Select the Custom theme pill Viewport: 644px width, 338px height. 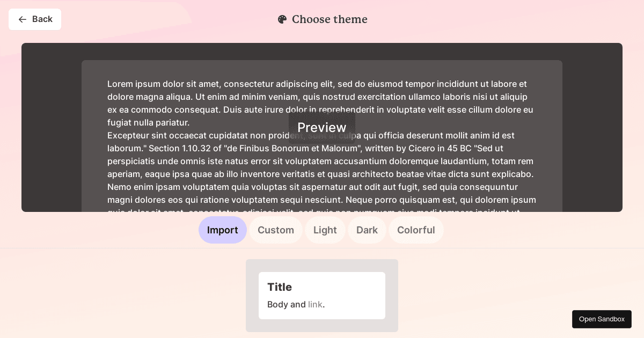click(x=276, y=230)
